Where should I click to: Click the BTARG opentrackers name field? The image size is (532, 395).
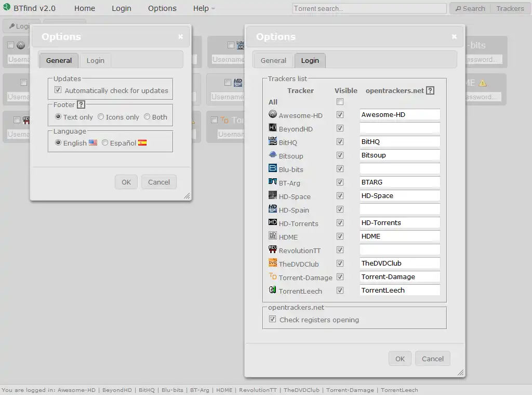click(400, 182)
